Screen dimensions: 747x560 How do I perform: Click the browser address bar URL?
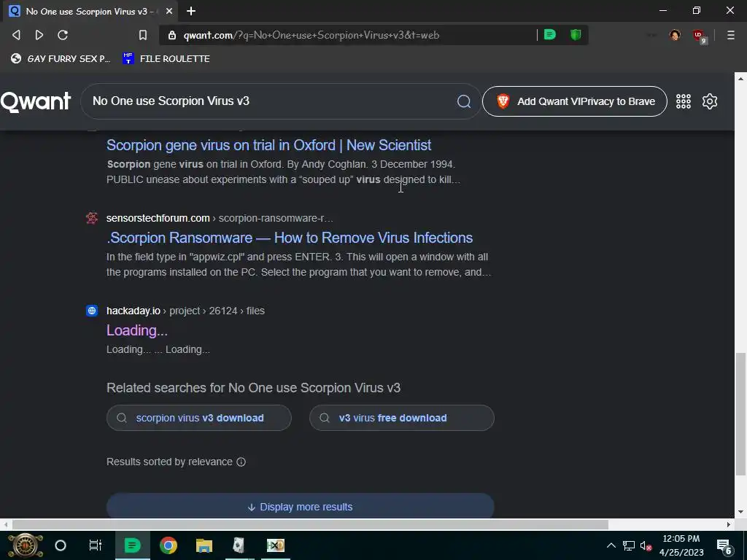[x=311, y=35]
